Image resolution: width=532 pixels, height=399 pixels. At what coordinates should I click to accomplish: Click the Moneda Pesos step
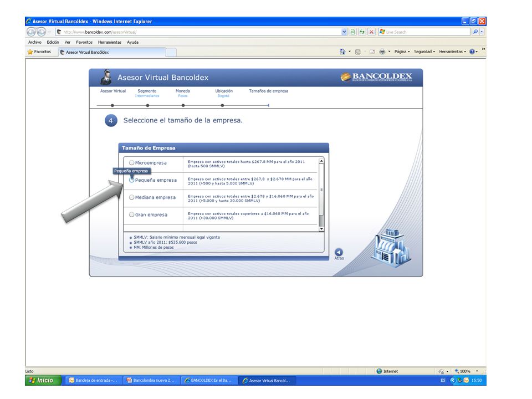182,93
